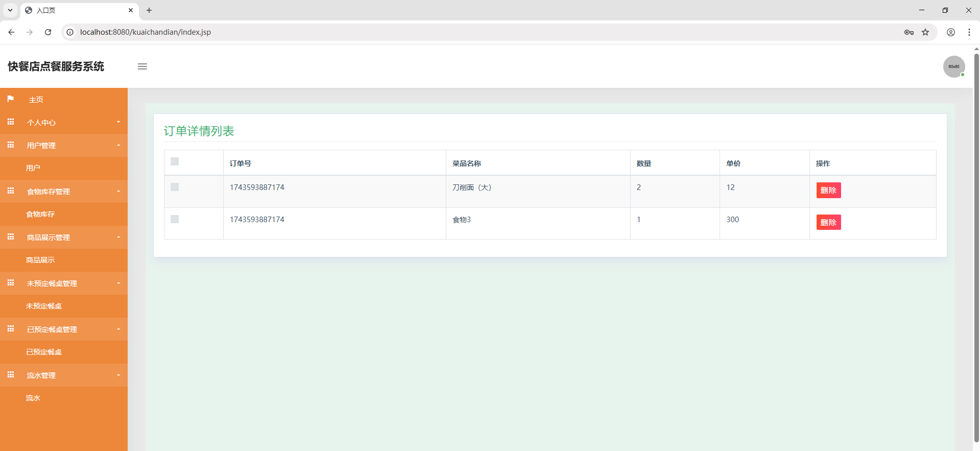Viewport: 980px width, 451px height.
Task: Click grid icon next to 商品展示管理
Action: [x=10, y=237]
